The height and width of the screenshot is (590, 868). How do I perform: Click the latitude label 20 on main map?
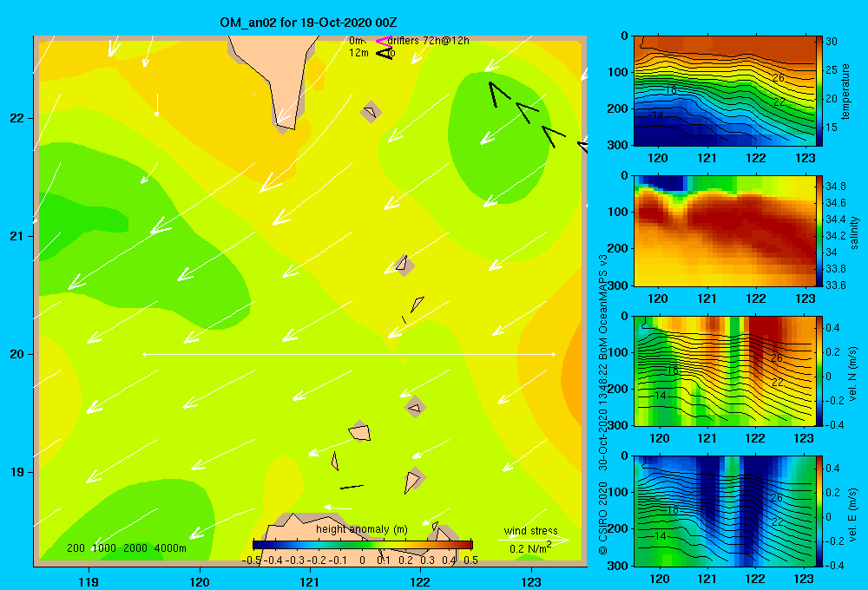pyautogui.click(x=16, y=354)
